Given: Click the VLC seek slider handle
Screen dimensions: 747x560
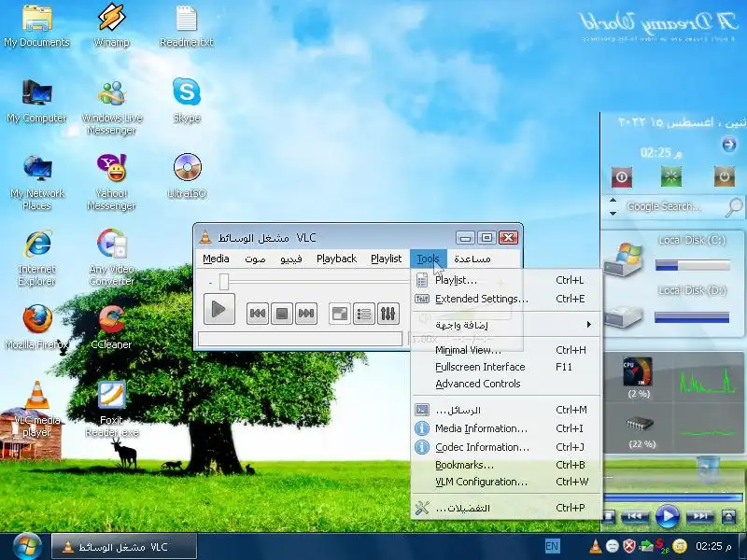Looking at the screenshot, I should click(224, 282).
